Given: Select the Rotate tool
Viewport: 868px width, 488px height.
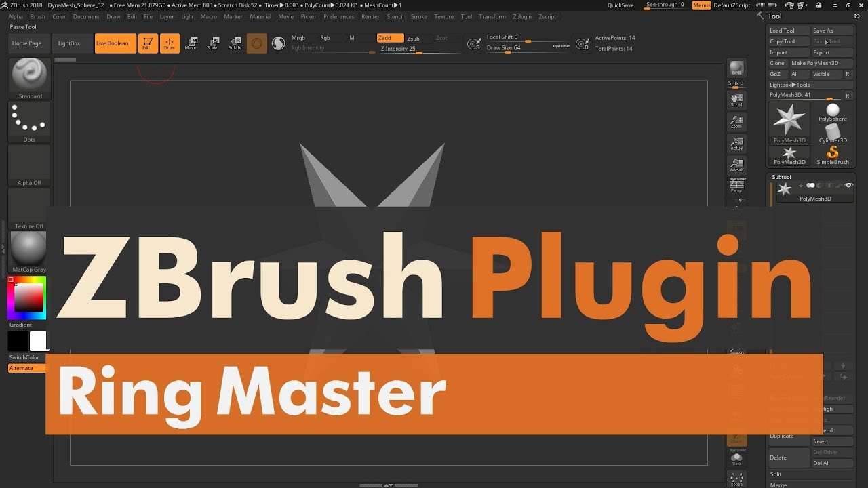Looking at the screenshot, I should 235,43.
